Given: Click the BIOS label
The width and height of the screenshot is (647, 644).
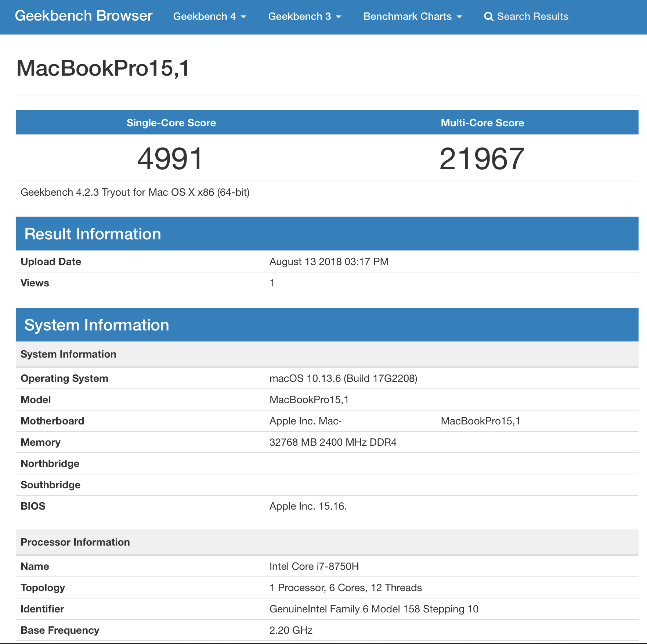Looking at the screenshot, I should pos(33,506).
